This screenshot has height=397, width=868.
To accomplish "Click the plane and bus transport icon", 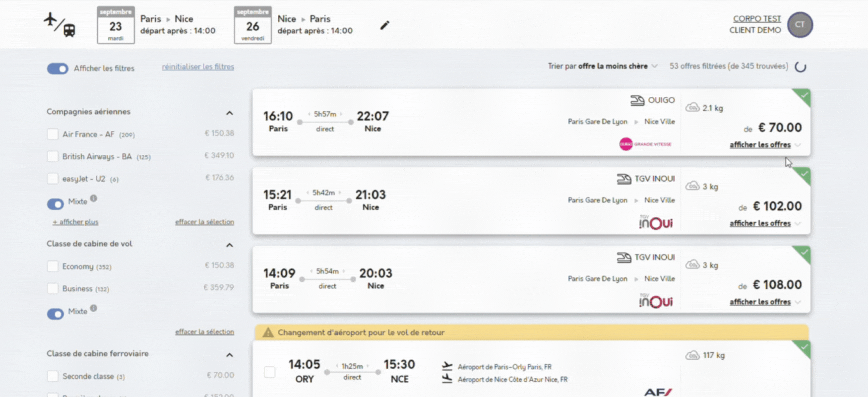I will (x=60, y=25).
